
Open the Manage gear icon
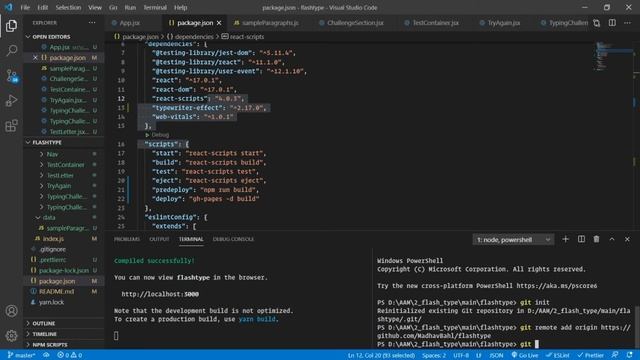click(x=11, y=336)
